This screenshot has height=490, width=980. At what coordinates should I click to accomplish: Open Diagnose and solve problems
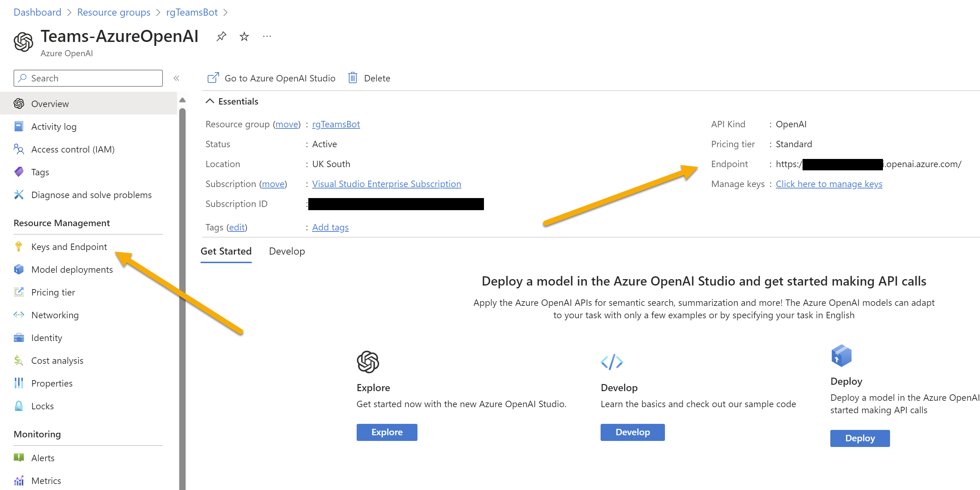click(91, 195)
